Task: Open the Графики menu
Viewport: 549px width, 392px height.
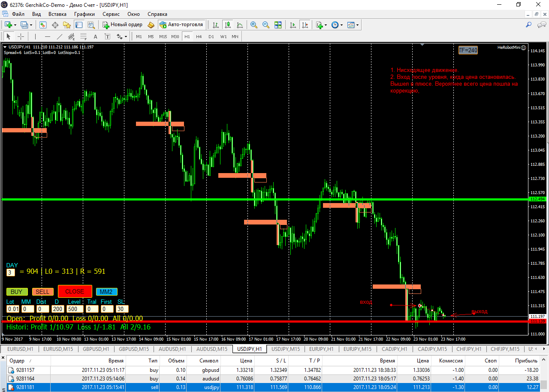Action: coord(84,14)
